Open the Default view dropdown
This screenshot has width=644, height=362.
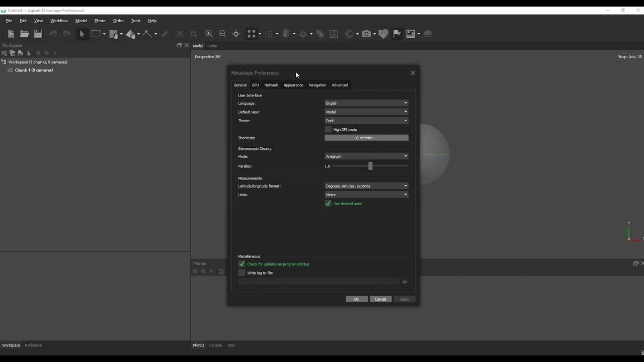(x=366, y=112)
